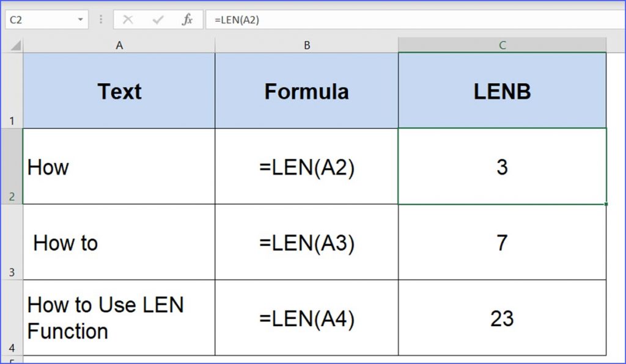
Task: Open the Name Box dropdown arrow
Action: pos(81,19)
